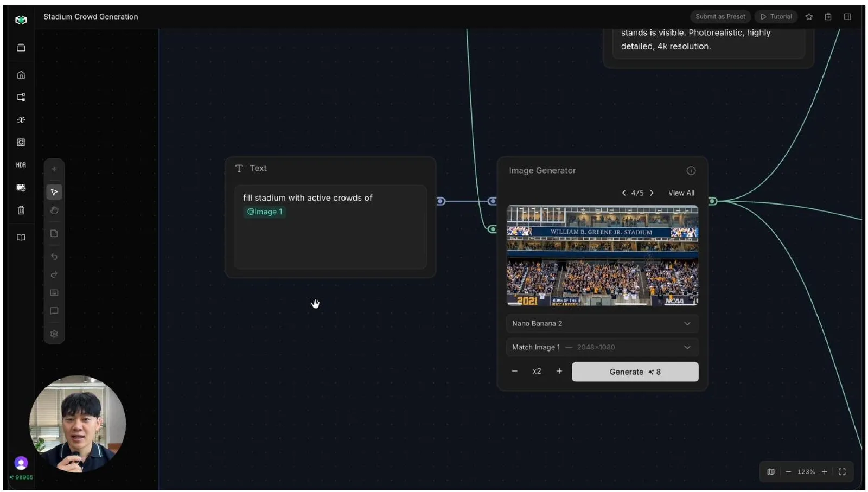
Task: Click the Stadium Crowd Generation title
Action: pos(91,17)
